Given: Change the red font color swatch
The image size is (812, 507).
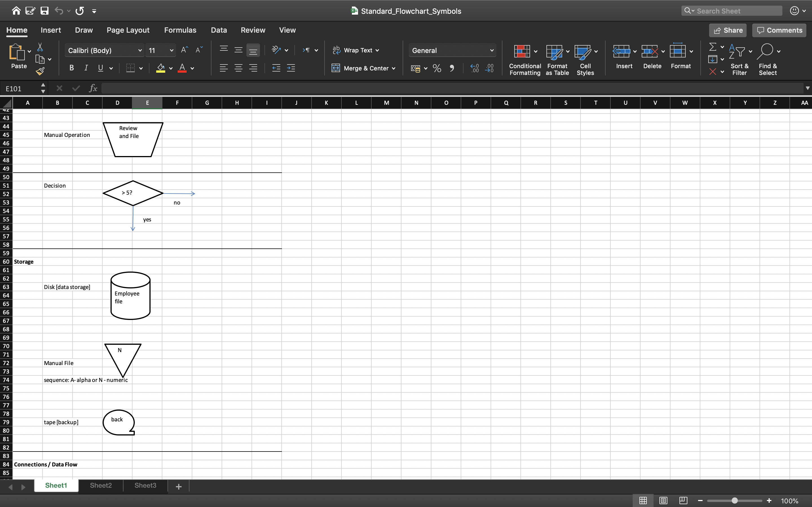Looking at the screenshot, I should [182, 68].
